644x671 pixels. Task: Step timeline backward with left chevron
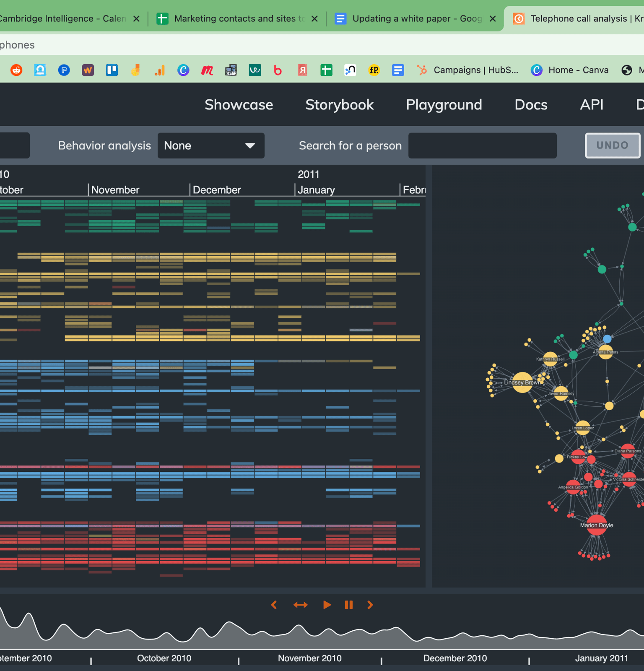(x=274, y=605)
